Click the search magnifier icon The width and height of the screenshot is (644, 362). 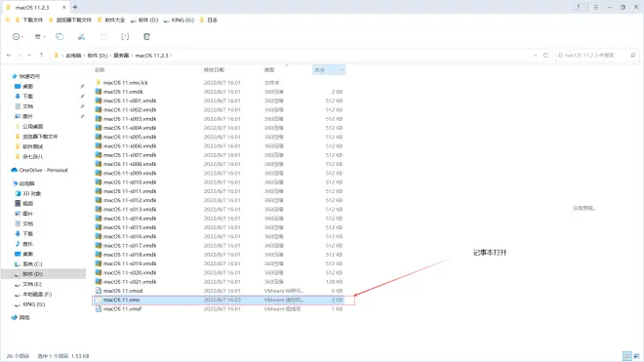point(633,55)
